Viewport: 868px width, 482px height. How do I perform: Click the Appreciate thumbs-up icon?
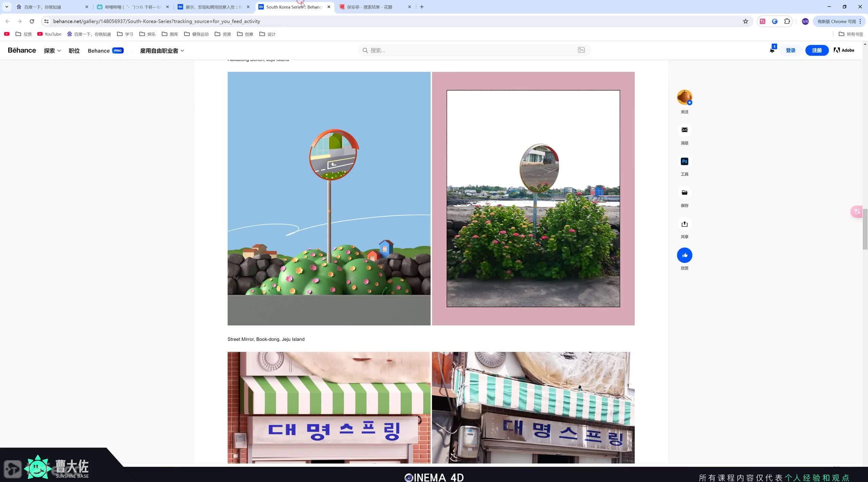point(684,255)
